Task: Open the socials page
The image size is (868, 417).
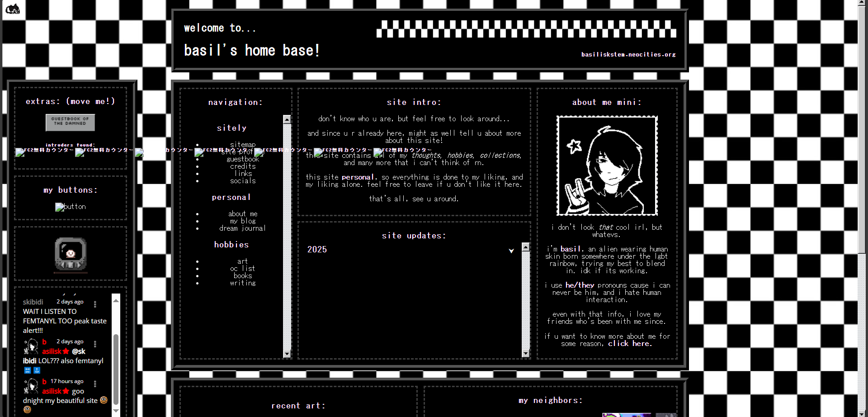Action: pyautogui.click(x=243, y=181)
